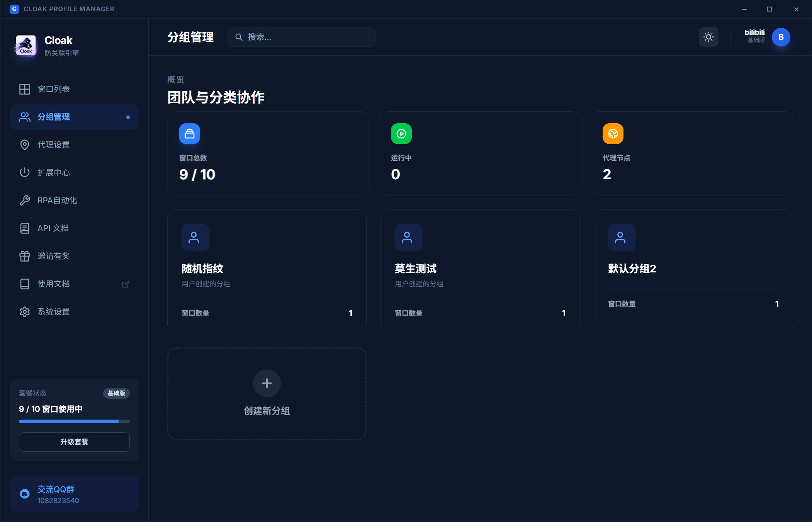Open the 随机指纹 group card
Screen dimensions: 812x522
tap(267, 271)
